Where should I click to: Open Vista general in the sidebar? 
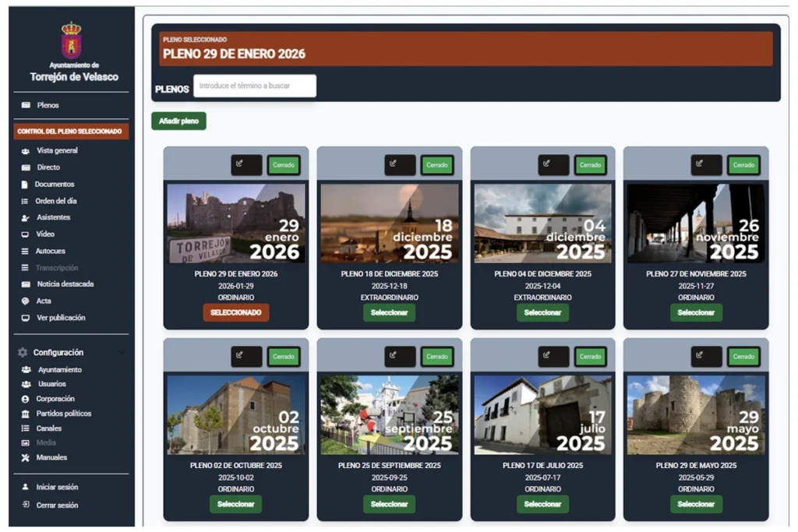57,150
